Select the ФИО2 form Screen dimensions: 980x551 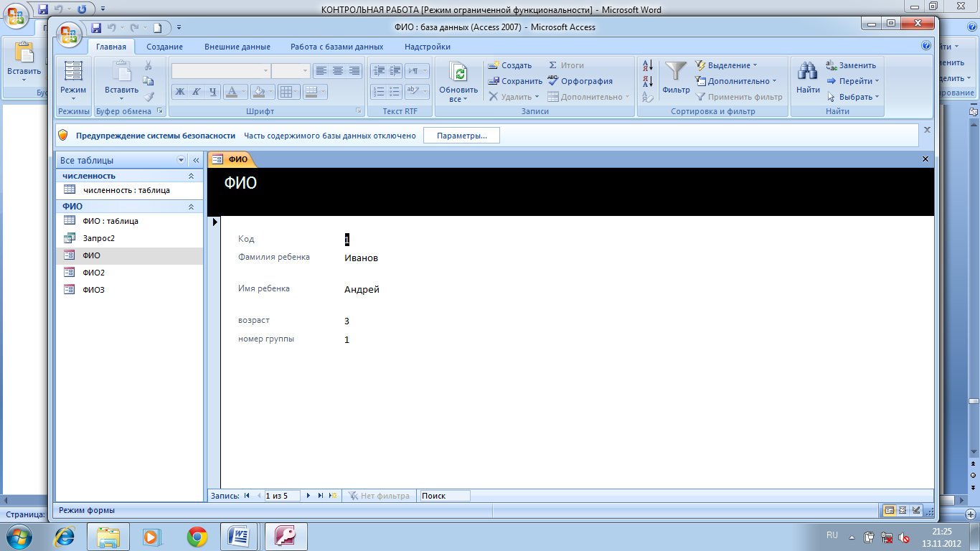pos(129,273)
